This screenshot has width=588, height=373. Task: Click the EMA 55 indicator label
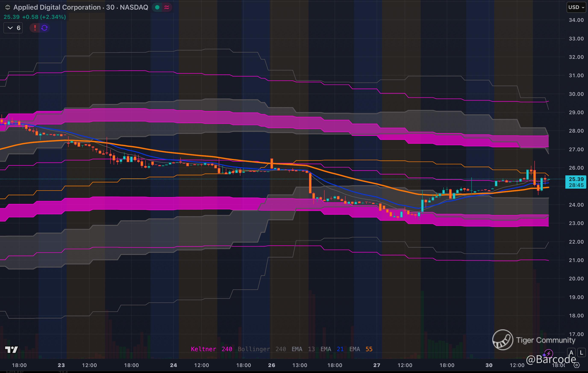click(361, 349)
